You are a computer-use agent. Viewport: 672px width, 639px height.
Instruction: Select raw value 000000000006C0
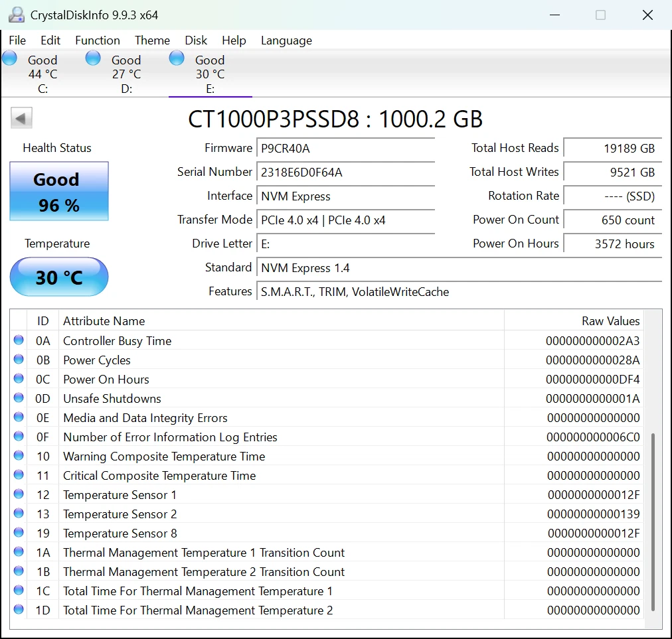593,437
